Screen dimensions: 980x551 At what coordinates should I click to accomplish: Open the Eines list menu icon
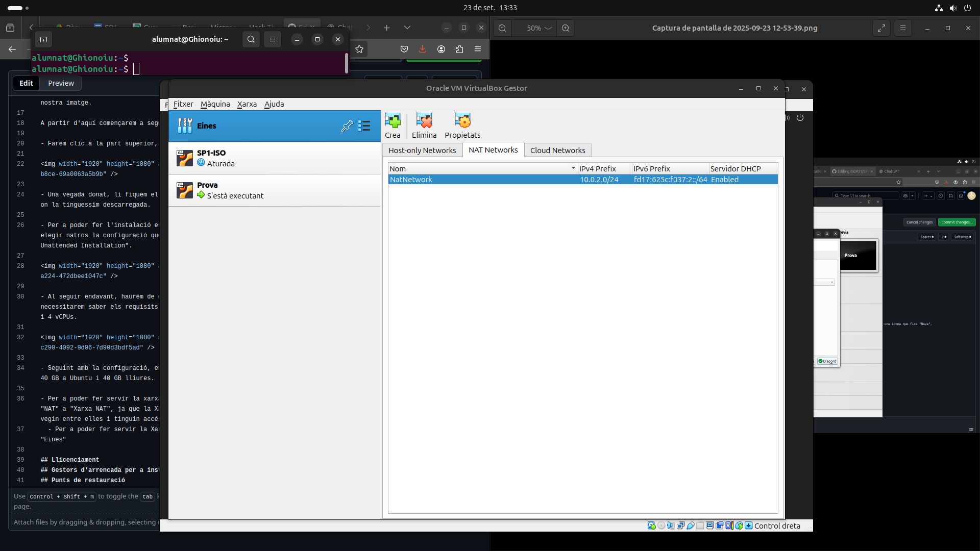click(x=364, y=126)
